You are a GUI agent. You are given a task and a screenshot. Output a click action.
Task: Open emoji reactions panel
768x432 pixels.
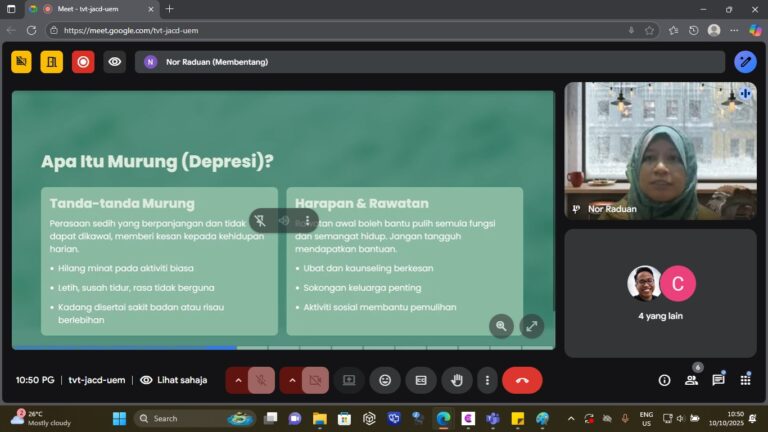tap(385, 380)
